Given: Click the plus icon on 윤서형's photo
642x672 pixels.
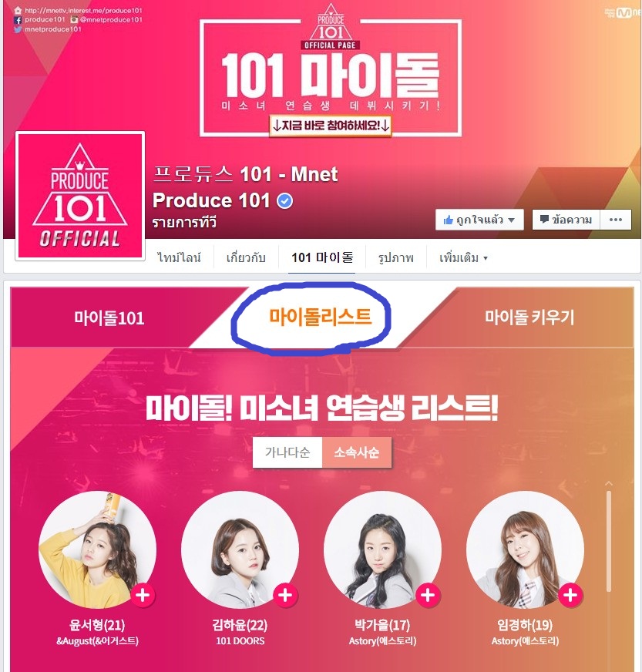Looking at the screenshot, I should [143, 595].
